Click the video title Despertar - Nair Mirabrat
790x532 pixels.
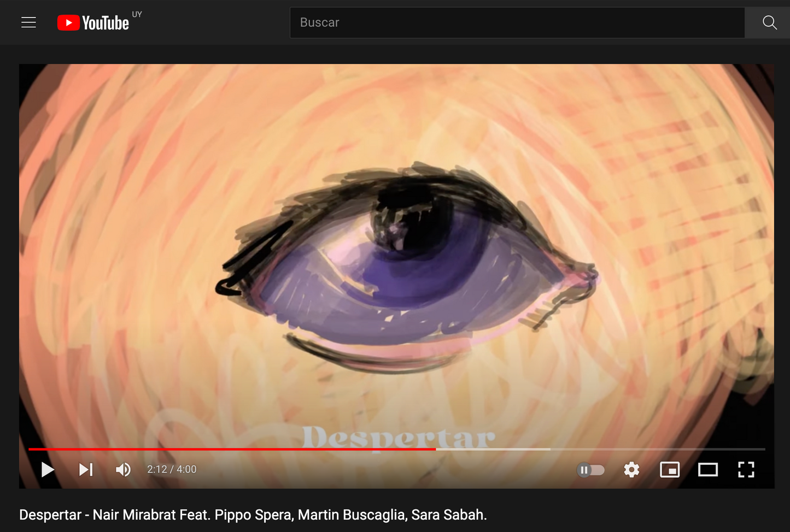[253, 515]
